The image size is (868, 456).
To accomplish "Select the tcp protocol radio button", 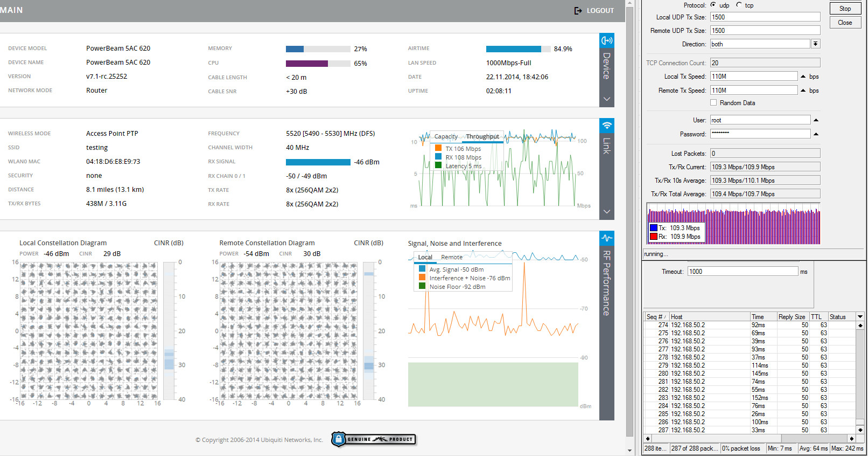I will [739, 5].
